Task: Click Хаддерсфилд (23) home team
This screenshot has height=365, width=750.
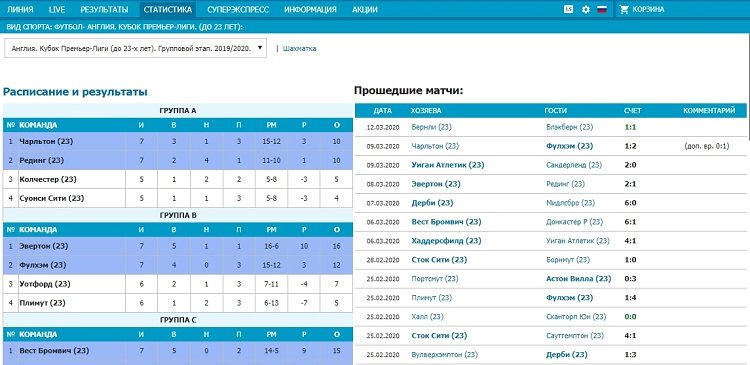Action: [446, 241]
